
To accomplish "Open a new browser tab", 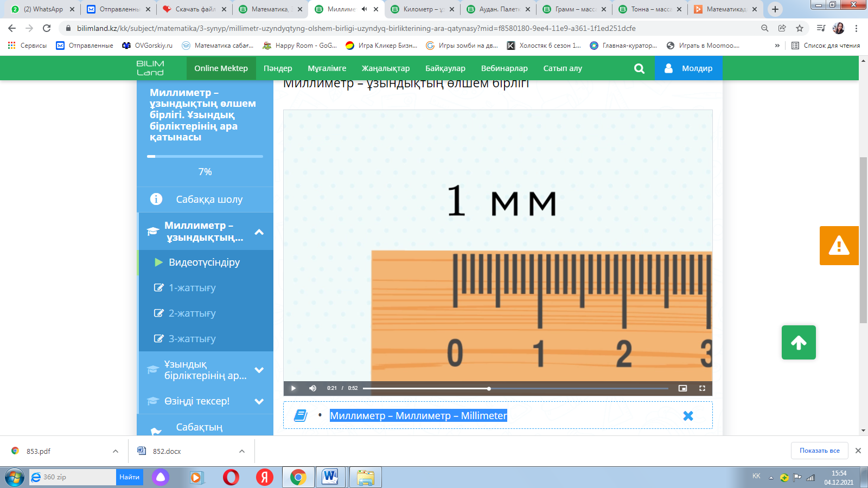I will click(x=775, y=9).
